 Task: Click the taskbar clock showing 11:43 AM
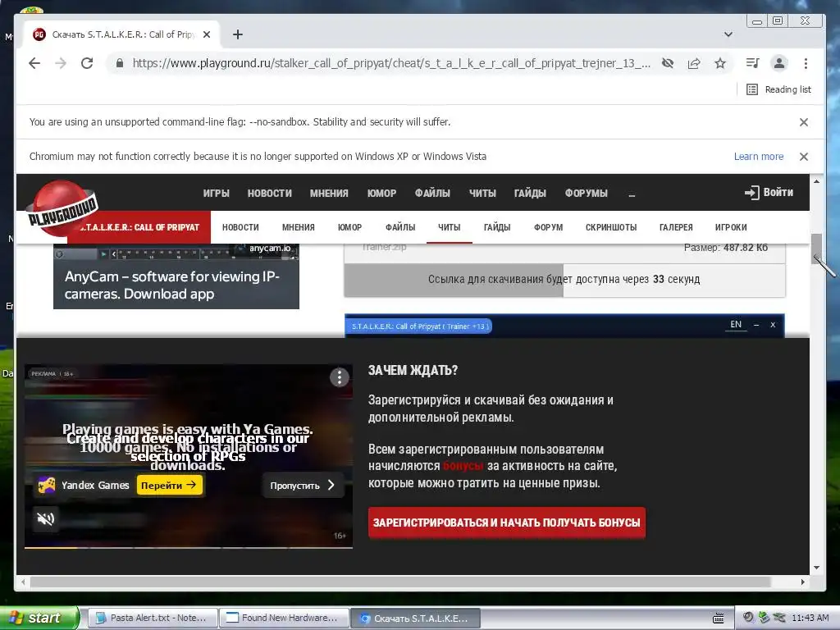coord(810,619)
